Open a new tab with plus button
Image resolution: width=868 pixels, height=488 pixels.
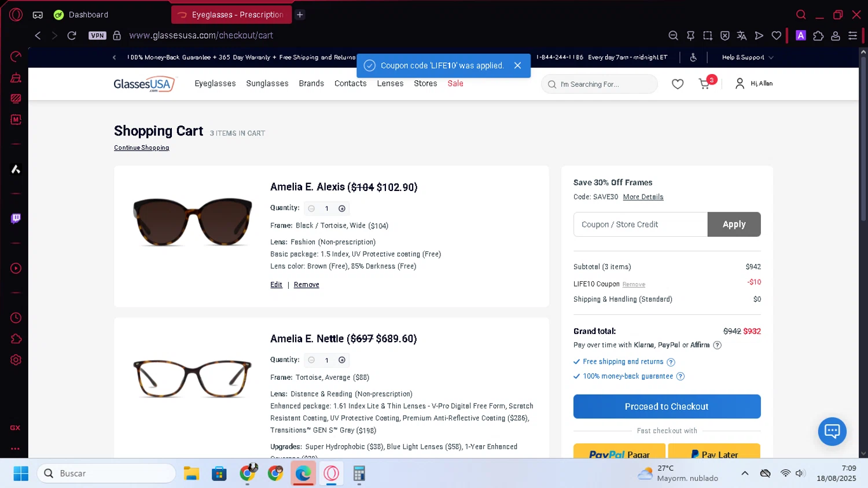point(300,14)
